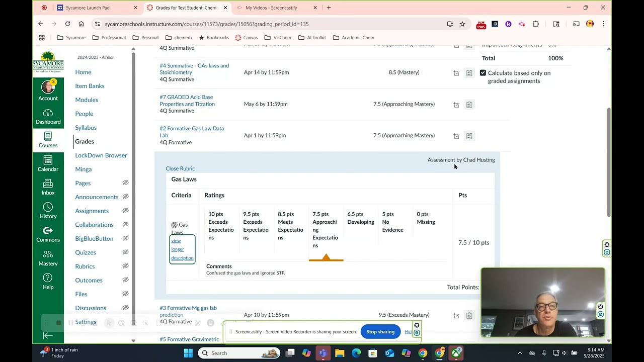Open the Calendar in the global navigation
The height and width of the screenshot is (362, 644).
(x=48, y=163)
